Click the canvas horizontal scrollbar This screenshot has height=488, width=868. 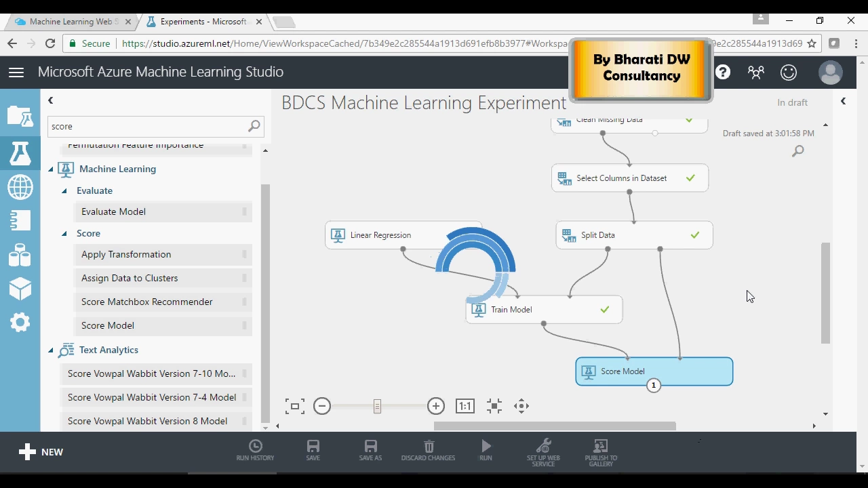(x=555, y=426)
